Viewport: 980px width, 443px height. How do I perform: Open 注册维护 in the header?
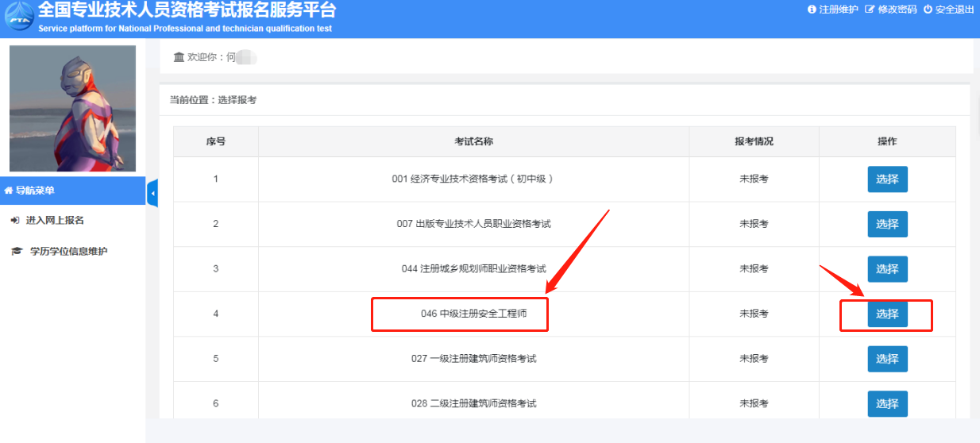click(832, 10)
